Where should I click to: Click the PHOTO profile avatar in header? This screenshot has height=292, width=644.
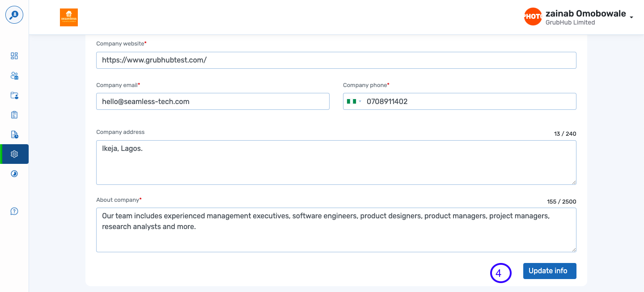pos(533,17)
